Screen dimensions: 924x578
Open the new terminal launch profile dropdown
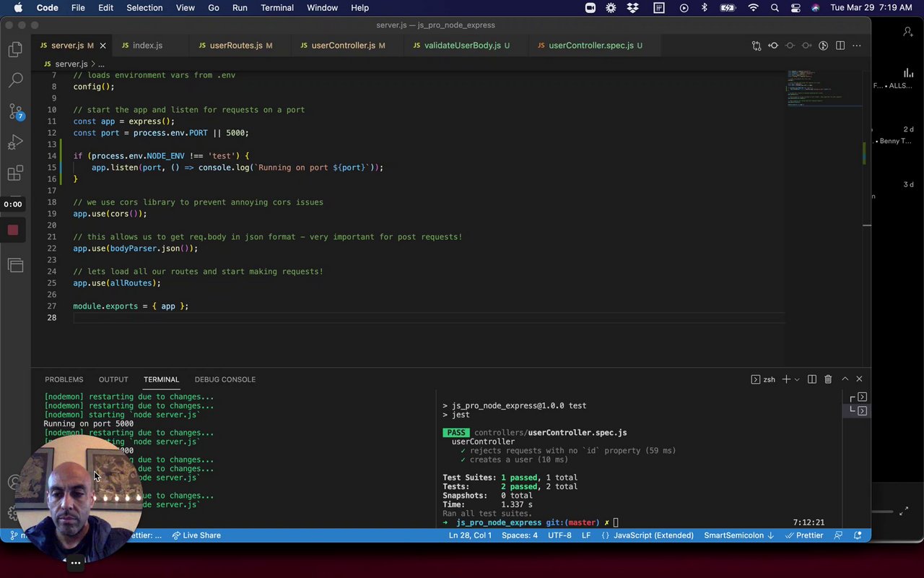797,379
